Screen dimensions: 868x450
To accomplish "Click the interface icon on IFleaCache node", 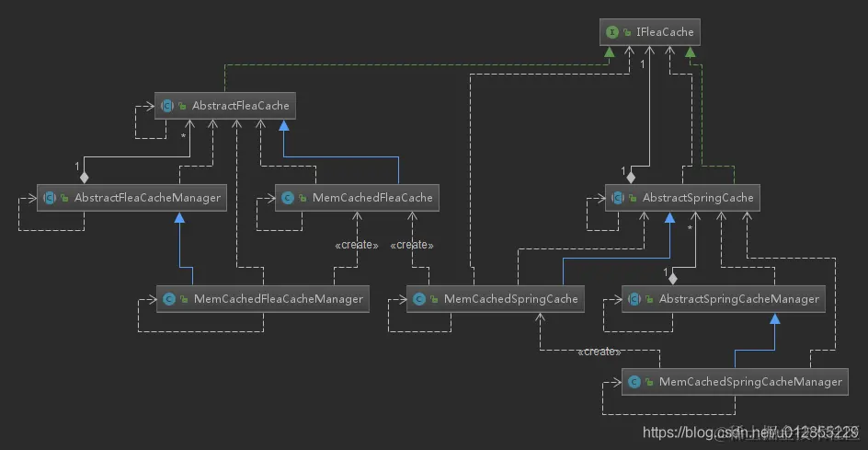I will (611, 32).
